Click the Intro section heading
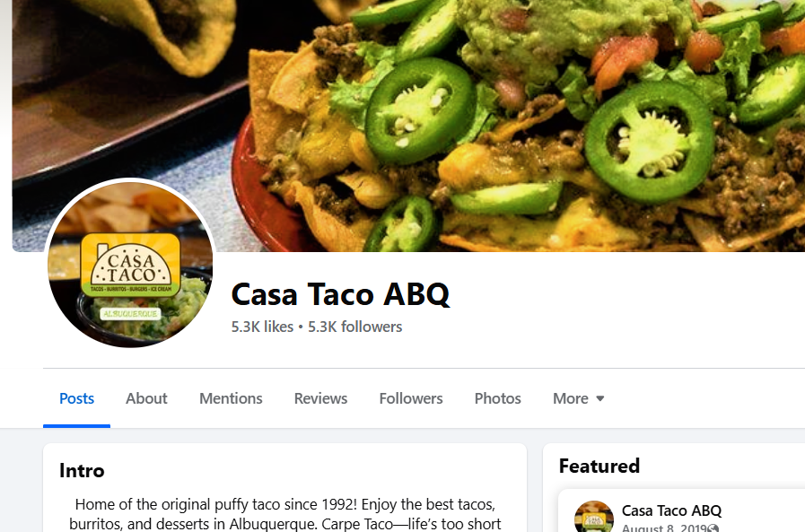The width and height of the screenshot is (805, 532). [82, 470]
